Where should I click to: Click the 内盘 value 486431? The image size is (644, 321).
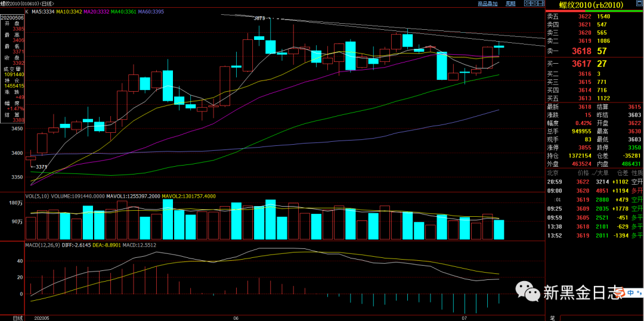tap(631, 164)
